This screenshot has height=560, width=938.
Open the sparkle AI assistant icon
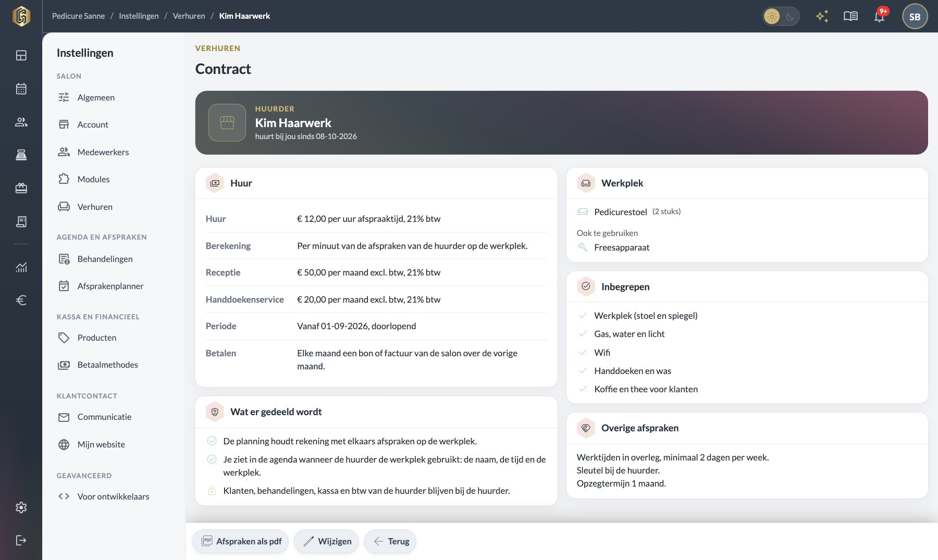822,16
